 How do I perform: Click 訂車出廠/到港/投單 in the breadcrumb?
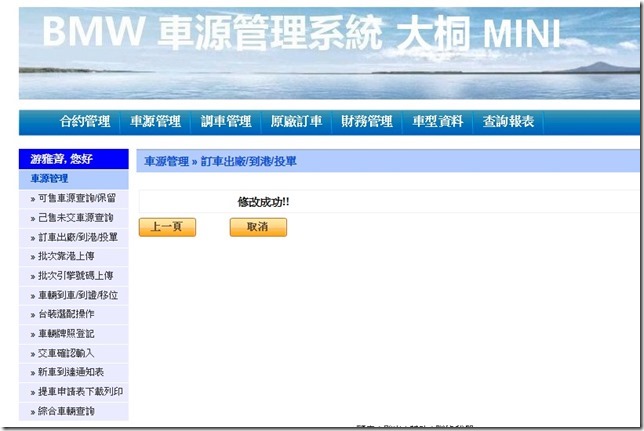click(x=248, y=161)
